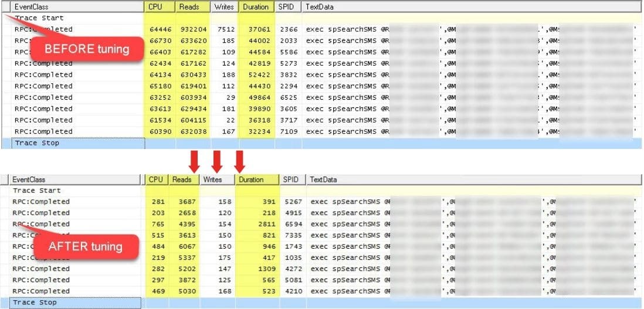
Task: Click Reads value 932204
Action: point(194,29)
